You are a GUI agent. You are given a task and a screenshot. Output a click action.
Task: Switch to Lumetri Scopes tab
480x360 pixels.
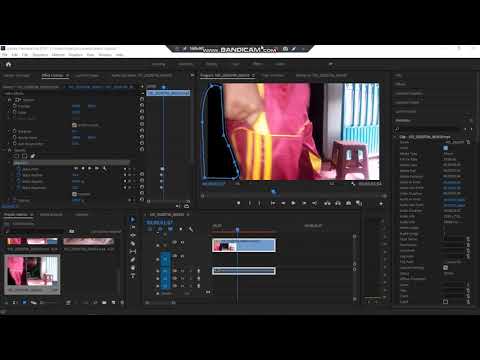pyautogui.click(x=87, y=76)
